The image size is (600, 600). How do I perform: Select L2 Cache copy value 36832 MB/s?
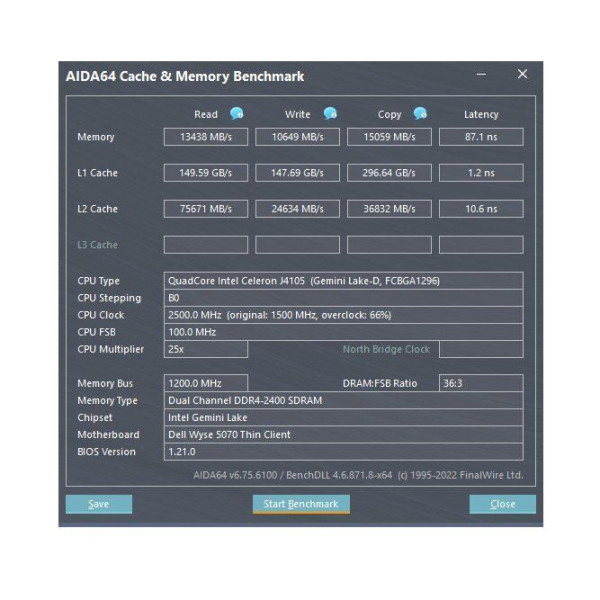(389, 209)
